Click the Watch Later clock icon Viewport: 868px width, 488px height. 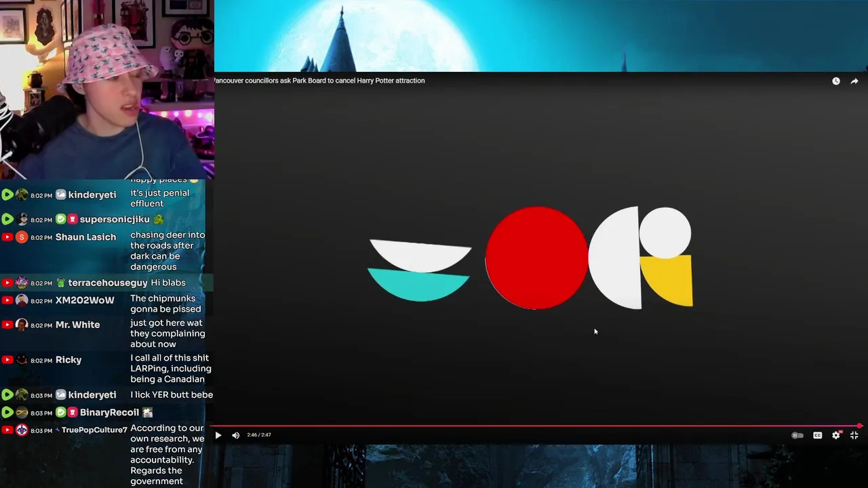(x=836, y=81)
